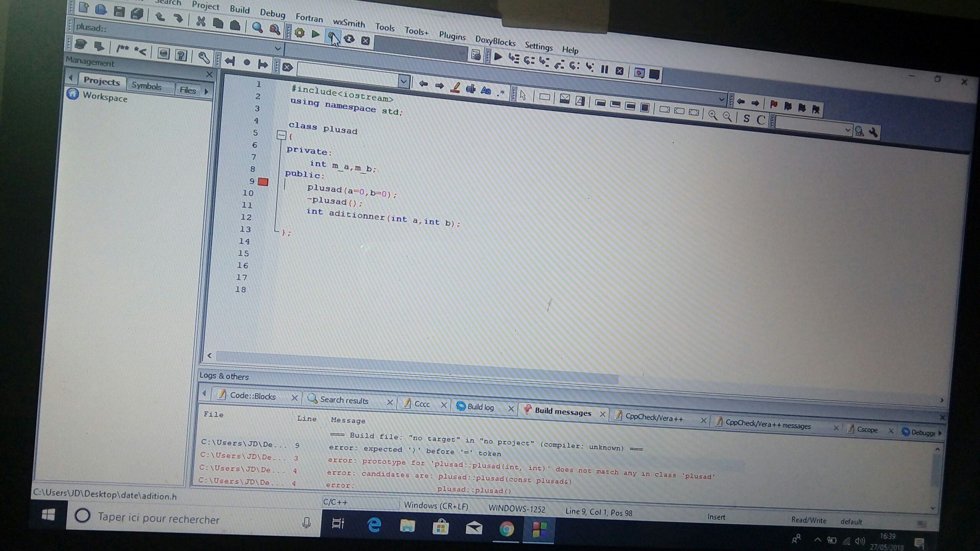The image size is (980, 551).
Task: Open the Plugins menu
Action: (452, 36)
